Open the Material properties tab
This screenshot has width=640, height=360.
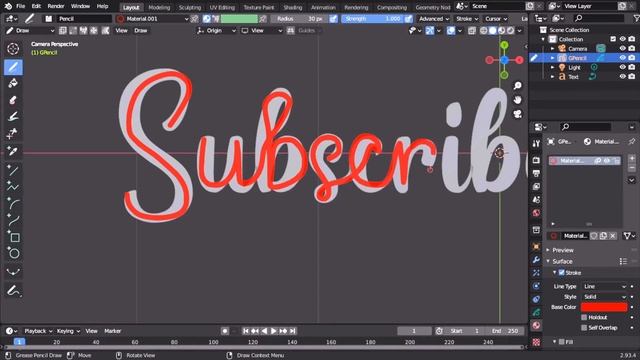pyautogui.click(x=536, y=326)
